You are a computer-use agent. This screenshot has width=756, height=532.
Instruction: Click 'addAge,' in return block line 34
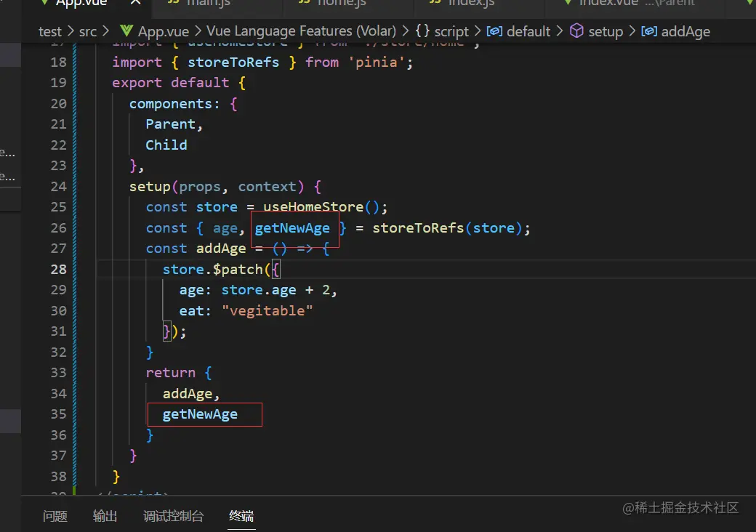pos(191,394)
